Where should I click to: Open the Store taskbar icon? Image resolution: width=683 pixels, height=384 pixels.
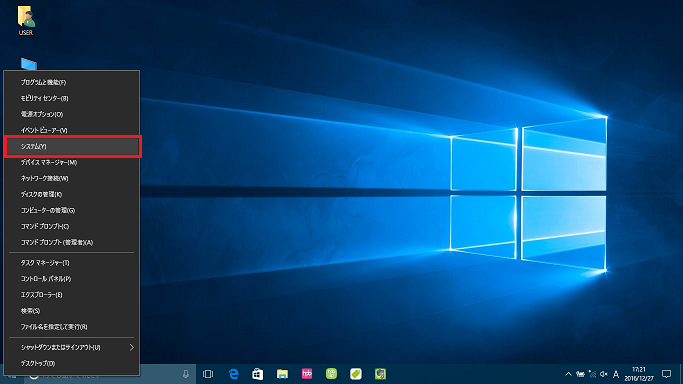[257, 374]
